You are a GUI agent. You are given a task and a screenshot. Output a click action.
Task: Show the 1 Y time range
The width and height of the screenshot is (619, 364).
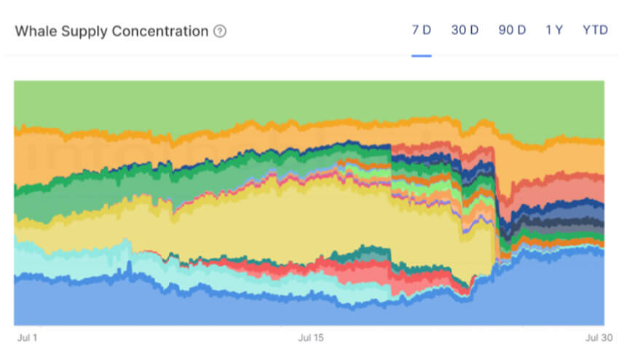coord(554,31)
